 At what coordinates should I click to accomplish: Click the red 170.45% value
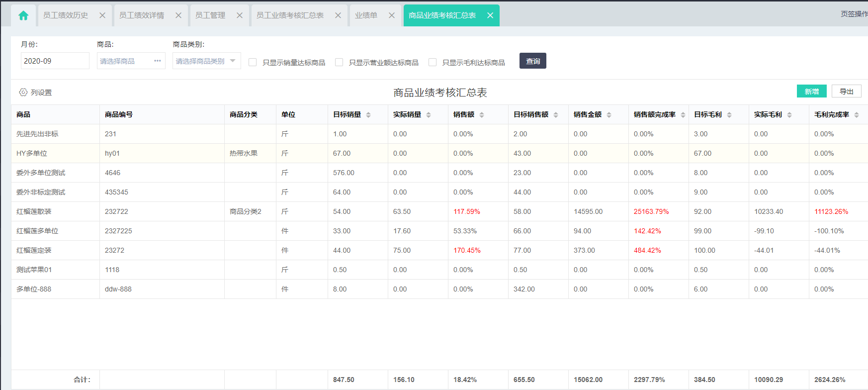pos(467,250)
